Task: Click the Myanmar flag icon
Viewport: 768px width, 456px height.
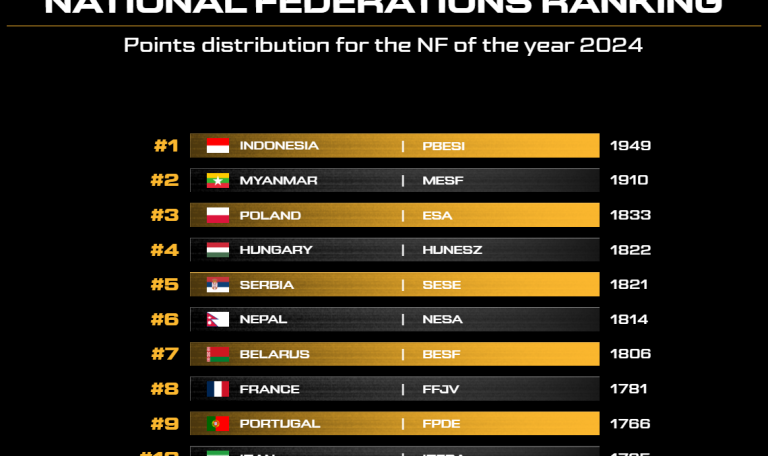Action: pos(218,181)
